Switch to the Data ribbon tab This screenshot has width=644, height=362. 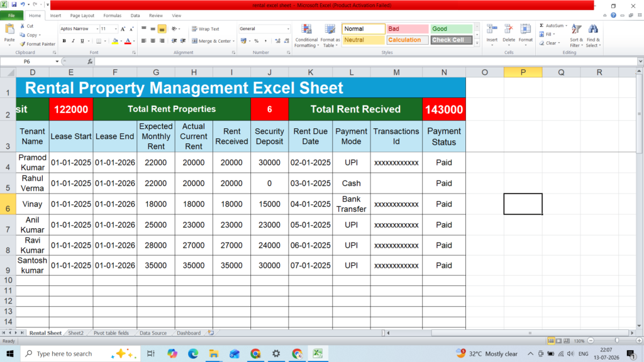(x=135, y=16)
